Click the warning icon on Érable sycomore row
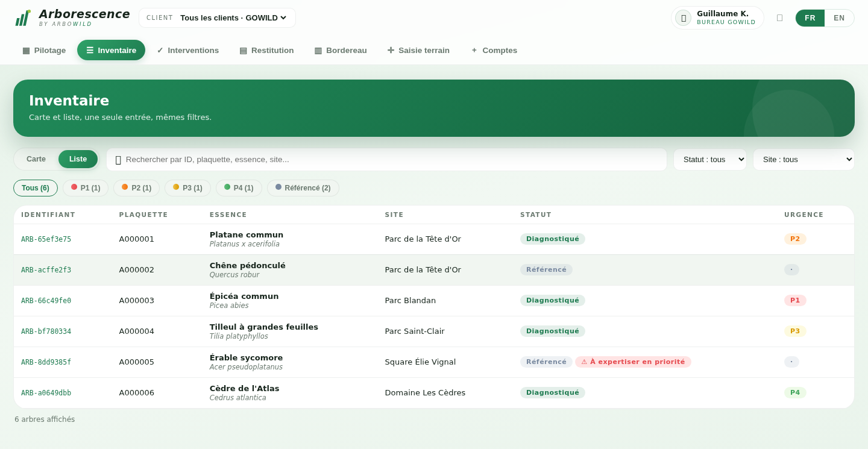Screen dimensions: 868x449 coord(584,362)
